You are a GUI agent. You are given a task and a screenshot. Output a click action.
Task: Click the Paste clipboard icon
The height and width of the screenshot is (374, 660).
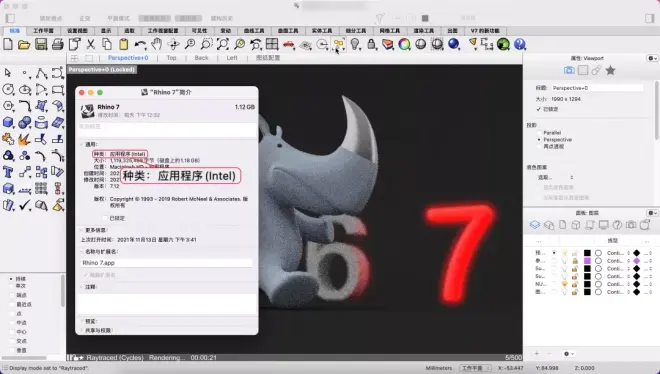[x=123, y=44]
